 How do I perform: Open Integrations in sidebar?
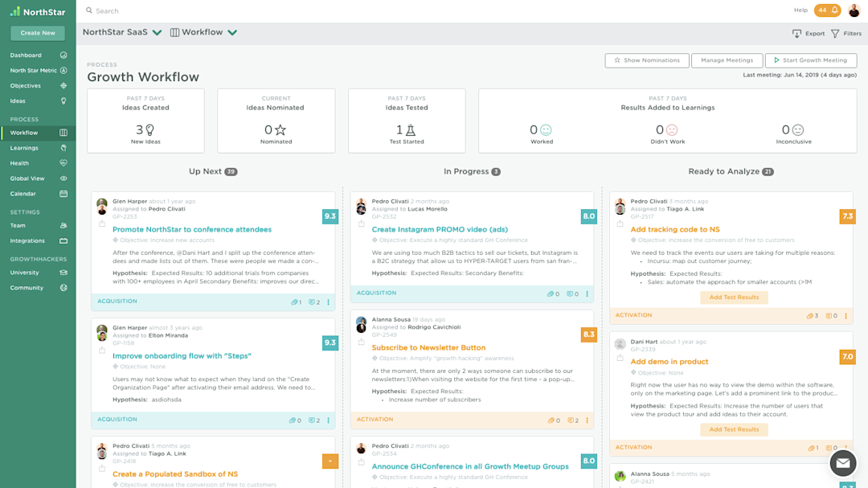click(39, 241)
